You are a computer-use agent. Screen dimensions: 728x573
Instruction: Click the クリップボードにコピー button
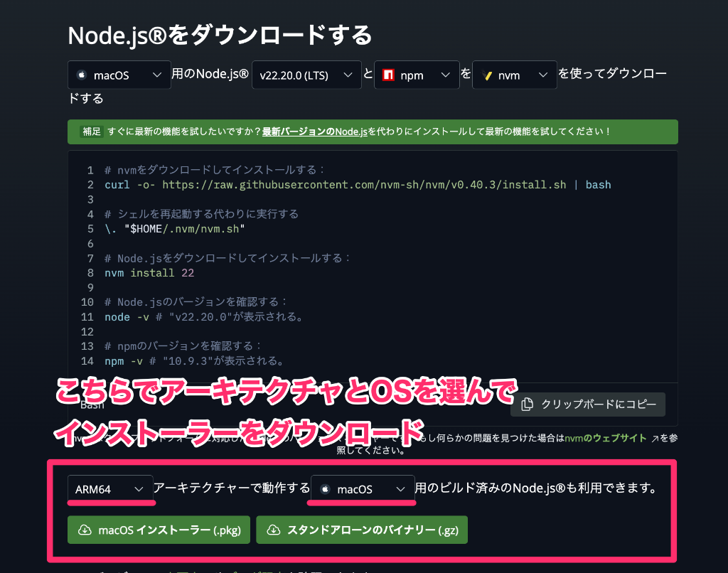click(x=588, y=405)
